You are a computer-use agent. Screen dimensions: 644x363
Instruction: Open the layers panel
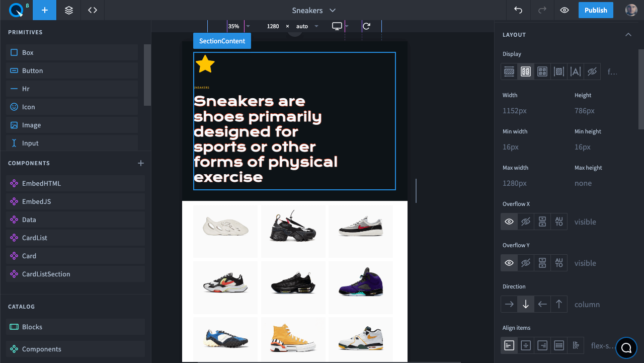[x=69, y=10]
